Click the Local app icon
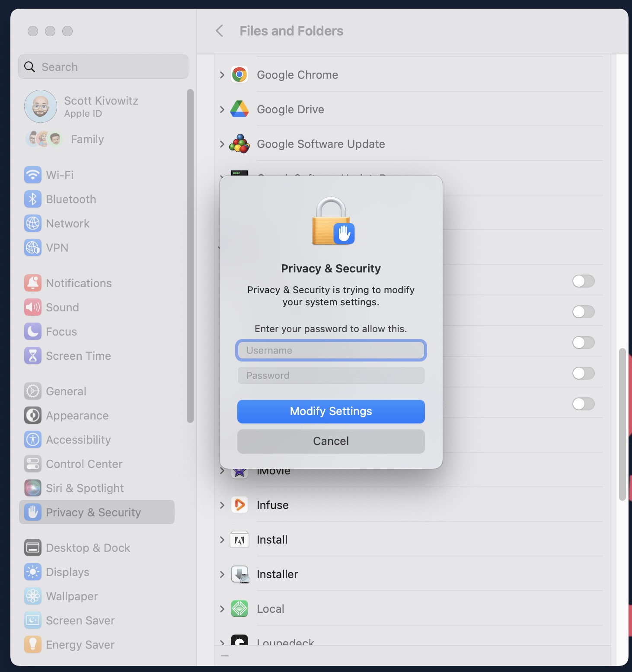The image size is (632, 672). click(239, 609)
